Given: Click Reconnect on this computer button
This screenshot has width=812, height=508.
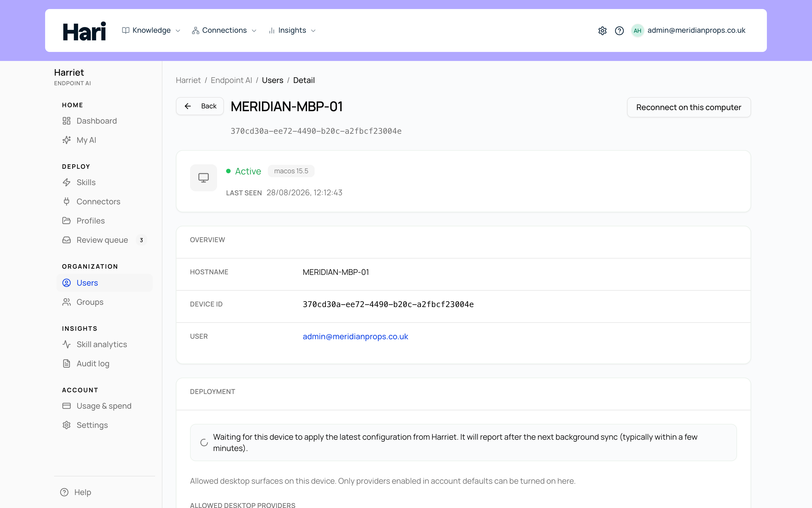Looking at the screenshot, I should (689, 107).
